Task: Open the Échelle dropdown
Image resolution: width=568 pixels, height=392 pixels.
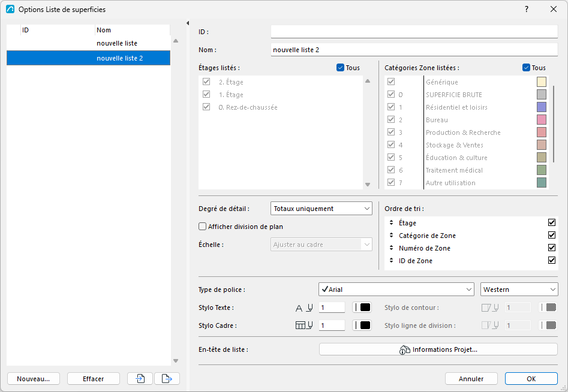Action: click(321, 245)
